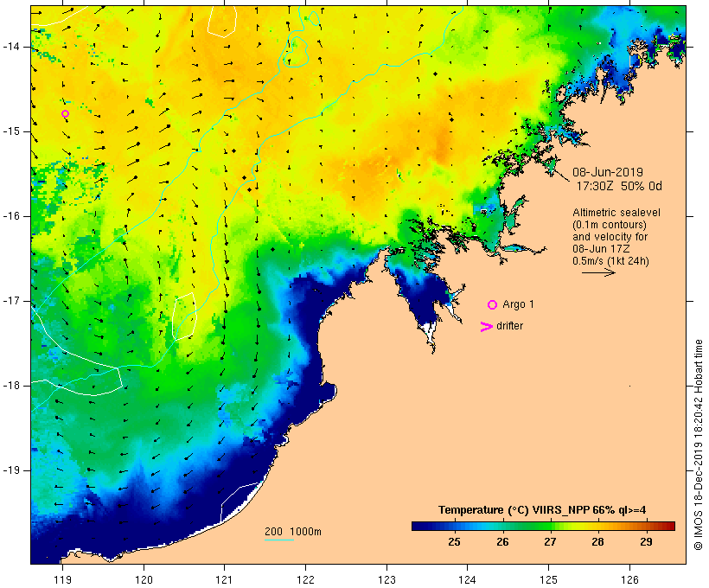709x588 pixels.
Task: Click the '(0.1m contours)' text
Action: (609, 224)
